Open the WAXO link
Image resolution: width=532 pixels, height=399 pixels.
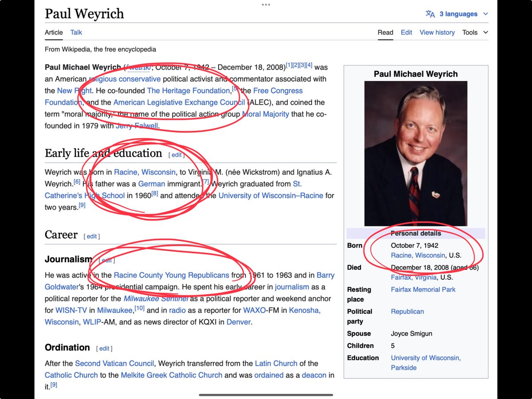[x=254, y=310]
